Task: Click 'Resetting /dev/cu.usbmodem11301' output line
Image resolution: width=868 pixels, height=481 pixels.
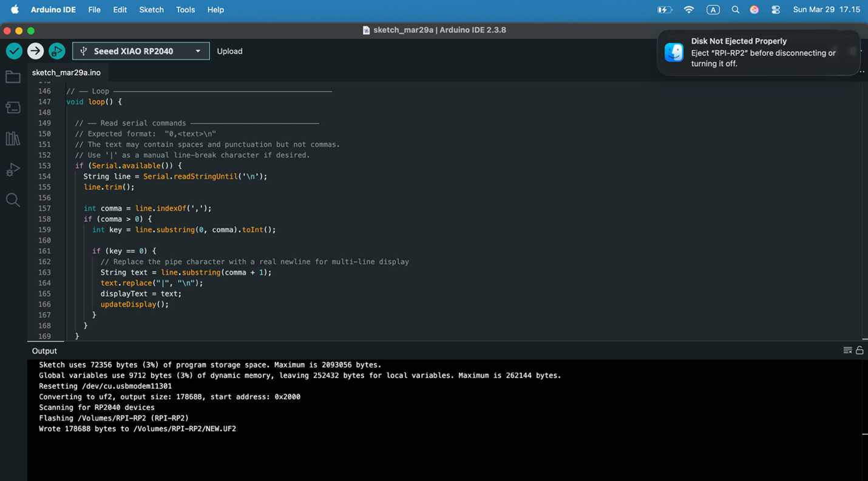Action: [x=105, y=386]
